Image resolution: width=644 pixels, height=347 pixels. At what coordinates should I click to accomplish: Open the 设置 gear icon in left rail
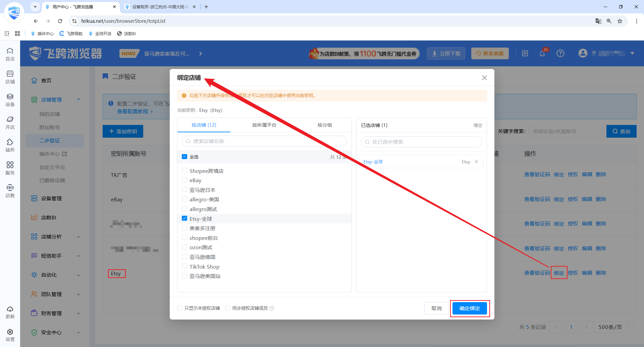(10, 335)
